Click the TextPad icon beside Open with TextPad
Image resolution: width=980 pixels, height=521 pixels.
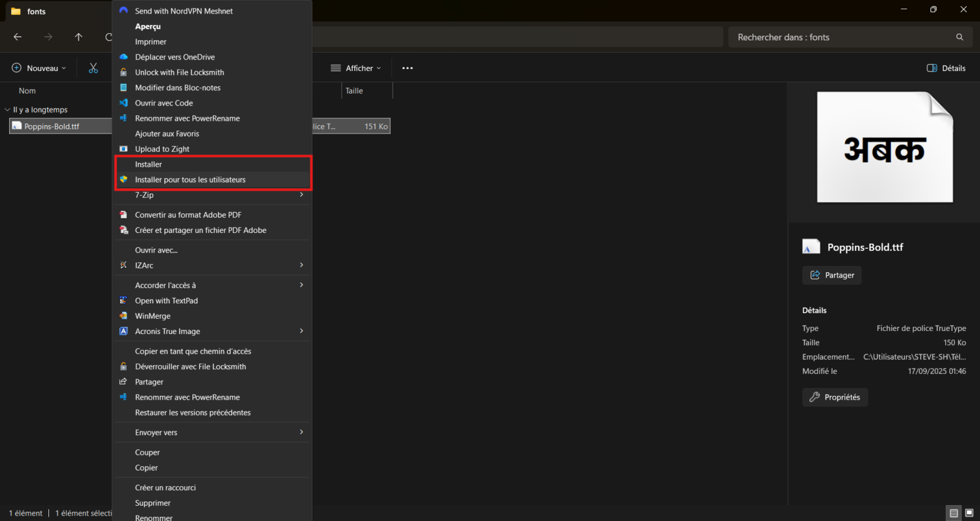point(124,300)
